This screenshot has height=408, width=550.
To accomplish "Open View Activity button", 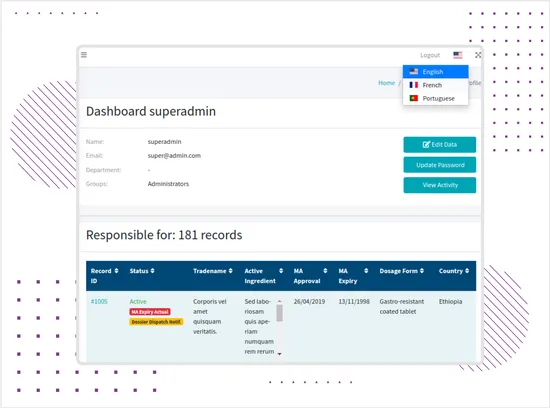I will click(x=440, y=185).
